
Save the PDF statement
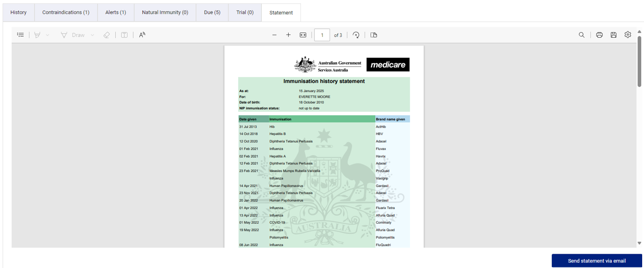point(614,35)
